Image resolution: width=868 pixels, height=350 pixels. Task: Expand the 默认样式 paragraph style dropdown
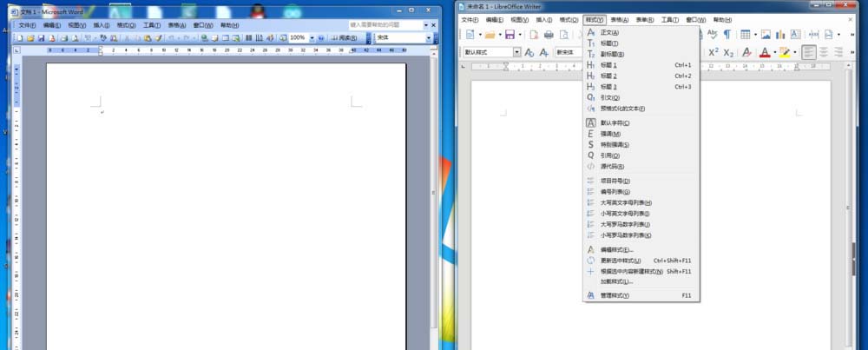517,52
